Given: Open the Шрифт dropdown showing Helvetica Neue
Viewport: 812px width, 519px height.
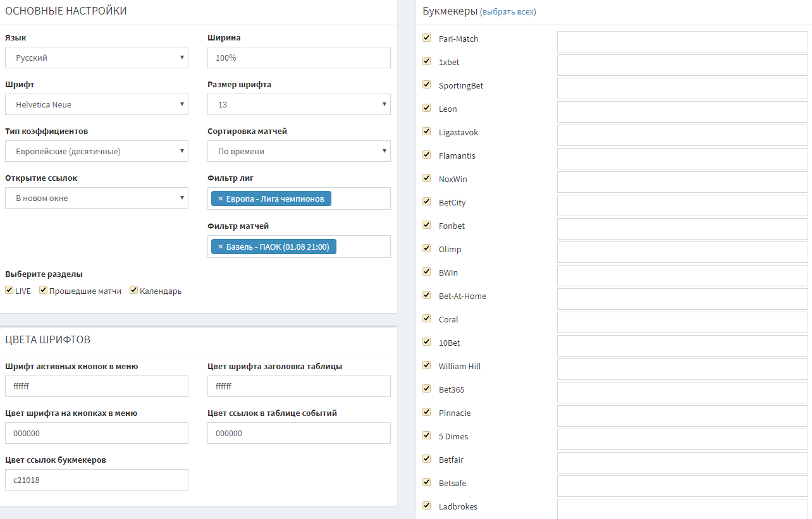Looking at the screenshot, I should click(97, 104).
